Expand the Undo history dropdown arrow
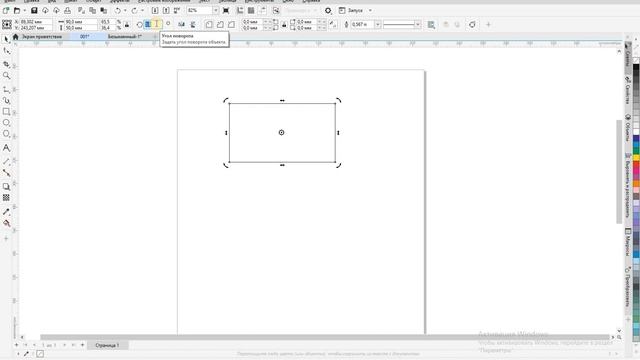 pyautogui.click(x=125, y=10)
